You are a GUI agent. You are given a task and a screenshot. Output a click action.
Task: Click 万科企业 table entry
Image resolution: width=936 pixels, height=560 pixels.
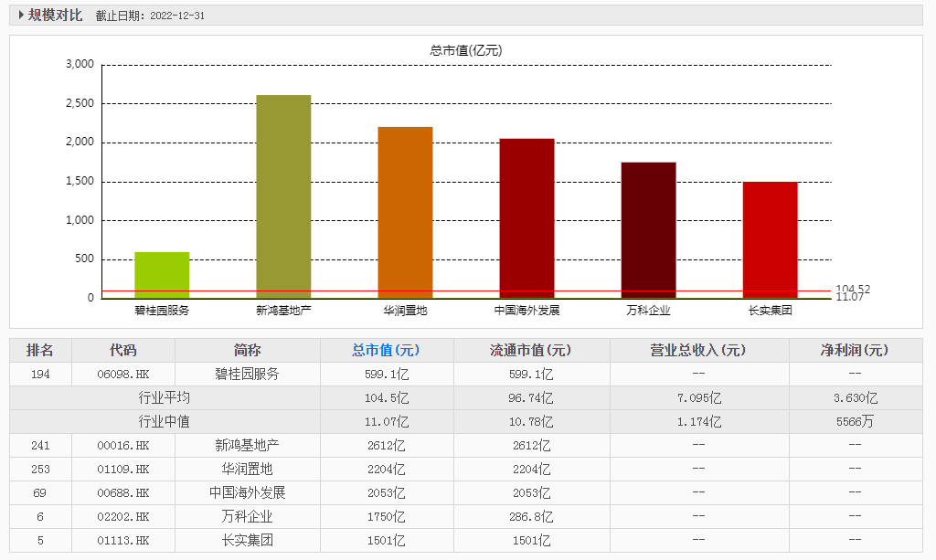point(247,516)
